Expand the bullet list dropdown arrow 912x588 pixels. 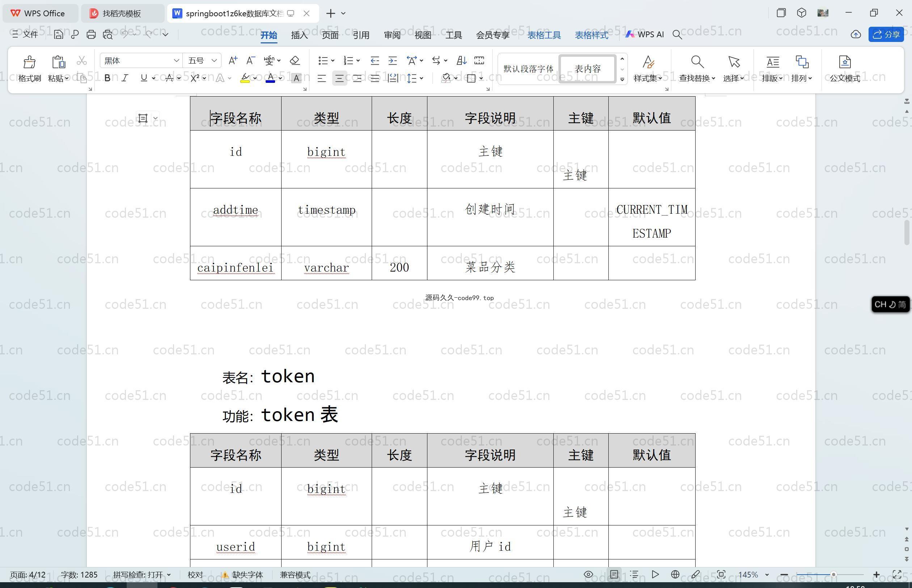tap(333, 60)
